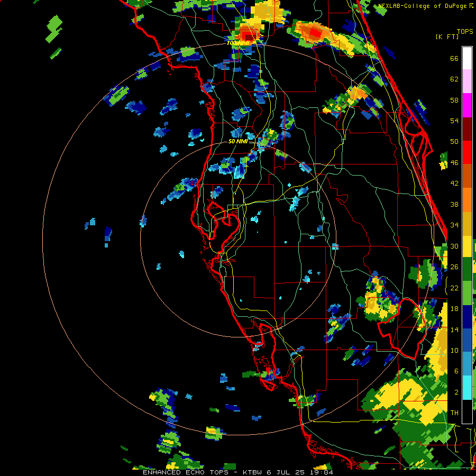Click the 62 legend value
Screen dimensions: 476x476
tap(454, 79)
